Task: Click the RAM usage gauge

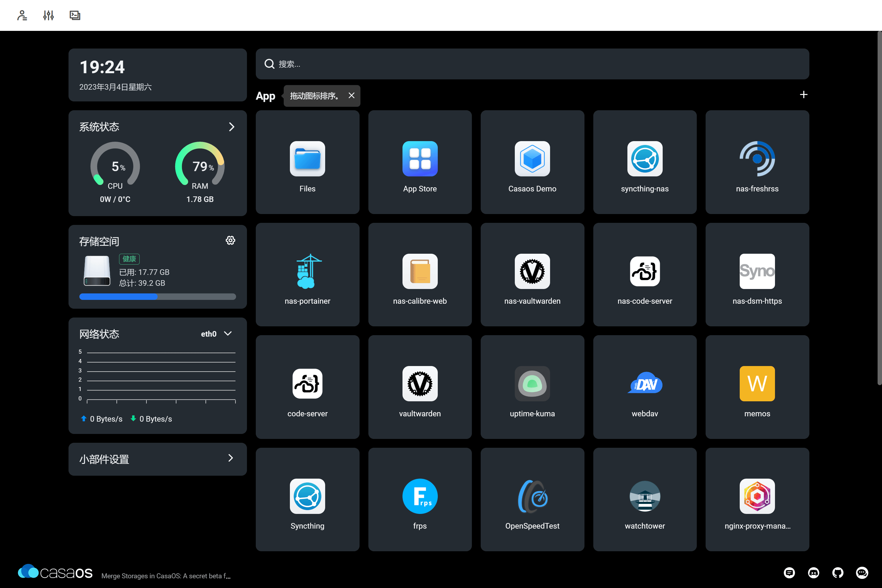Action: click(200, 164)
